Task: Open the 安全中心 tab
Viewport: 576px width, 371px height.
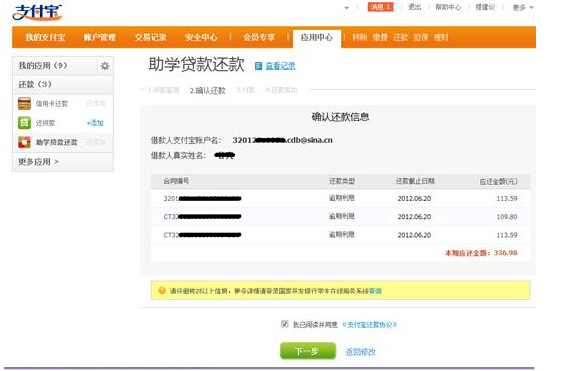Action: click(x=201, y=37)
